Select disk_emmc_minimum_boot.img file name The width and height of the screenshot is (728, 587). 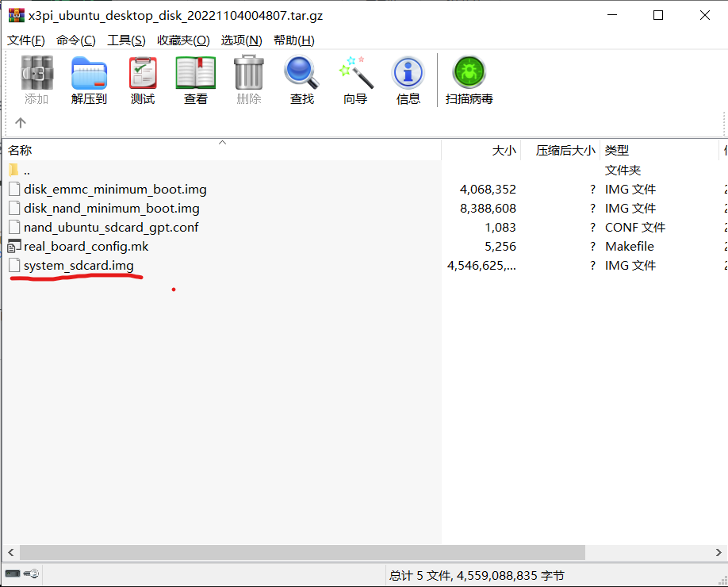pyautogui.click(x=115, y=189)
